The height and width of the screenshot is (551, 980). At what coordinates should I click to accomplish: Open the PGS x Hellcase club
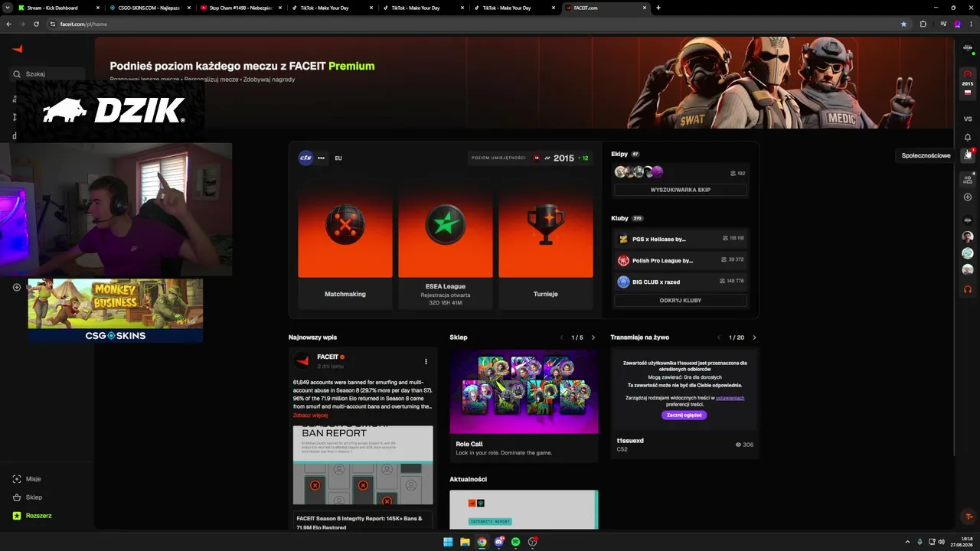click(681, 239)
